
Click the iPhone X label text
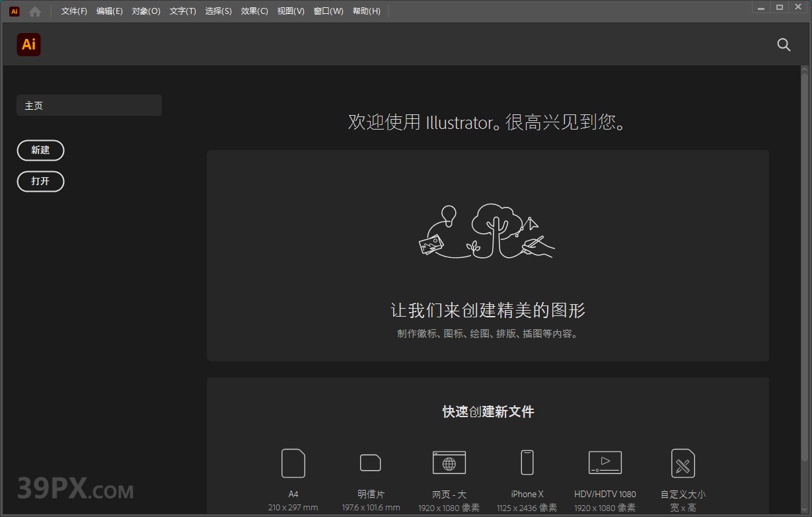pos(527,494)
